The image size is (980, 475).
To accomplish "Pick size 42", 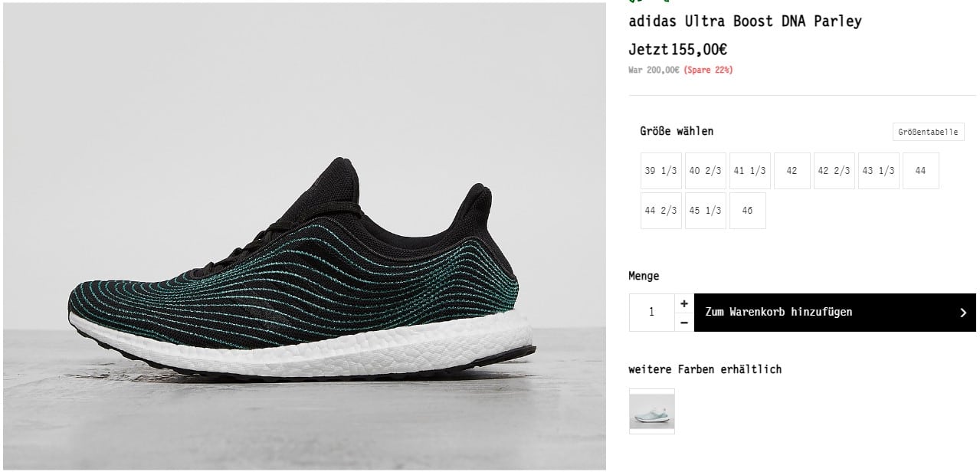I will 792,171.
